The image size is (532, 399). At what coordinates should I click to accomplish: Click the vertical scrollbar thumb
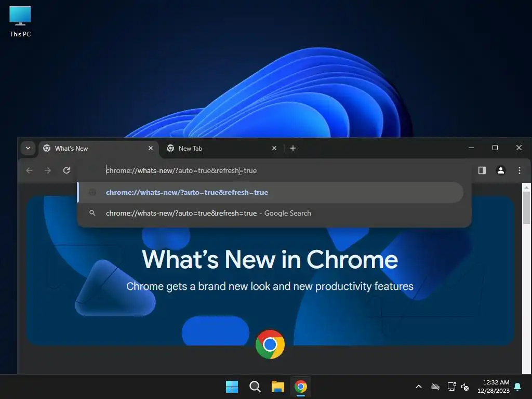(527, 208)
